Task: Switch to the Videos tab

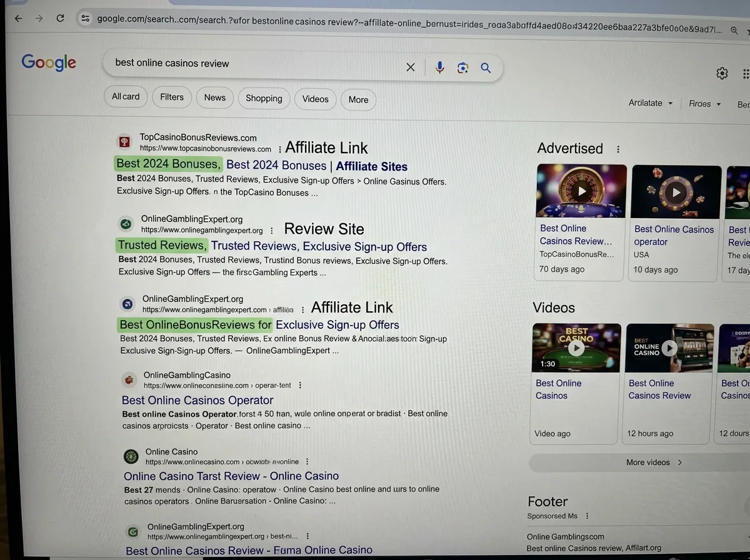Action: (x=316, y=99)
